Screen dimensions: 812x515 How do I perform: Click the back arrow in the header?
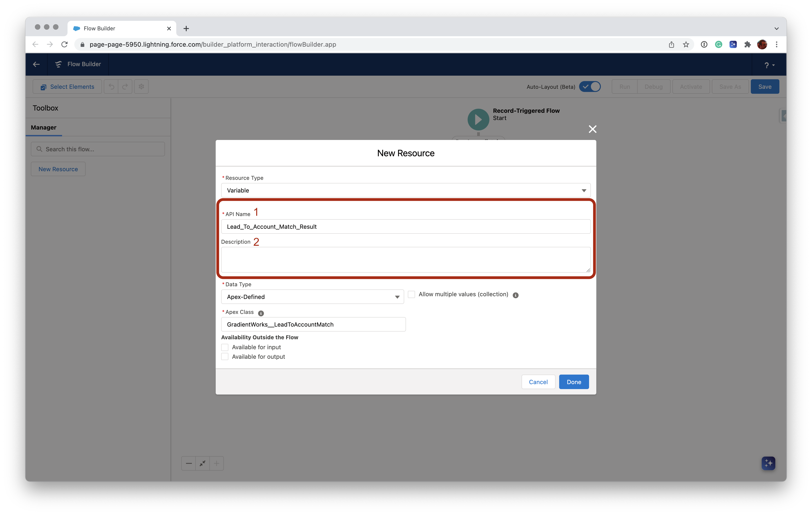point(36,64)
